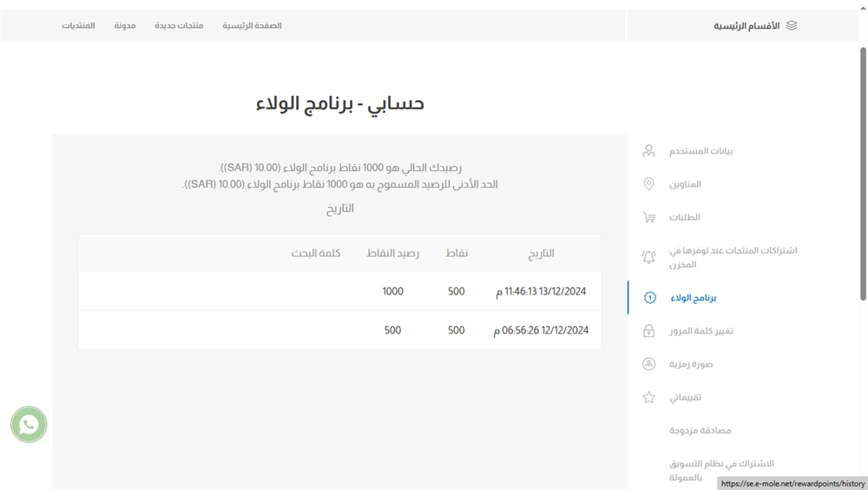This screenshot has height=490, width=868.
Task: Click the user profile icon beside بيانات المستخدم
Action: pyautogui.click(x=648, y=151)
